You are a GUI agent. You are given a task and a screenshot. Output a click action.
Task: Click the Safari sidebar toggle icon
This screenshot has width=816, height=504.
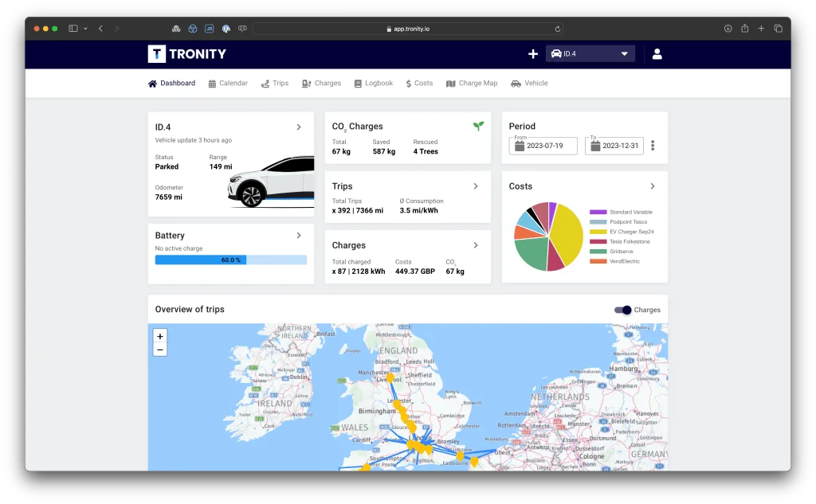(x=73, y=29)
